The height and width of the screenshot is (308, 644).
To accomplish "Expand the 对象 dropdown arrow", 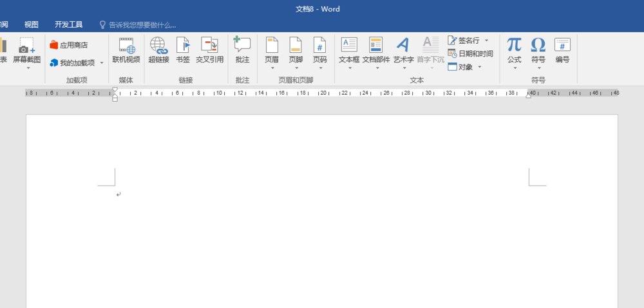I will (x=480, y=66).
